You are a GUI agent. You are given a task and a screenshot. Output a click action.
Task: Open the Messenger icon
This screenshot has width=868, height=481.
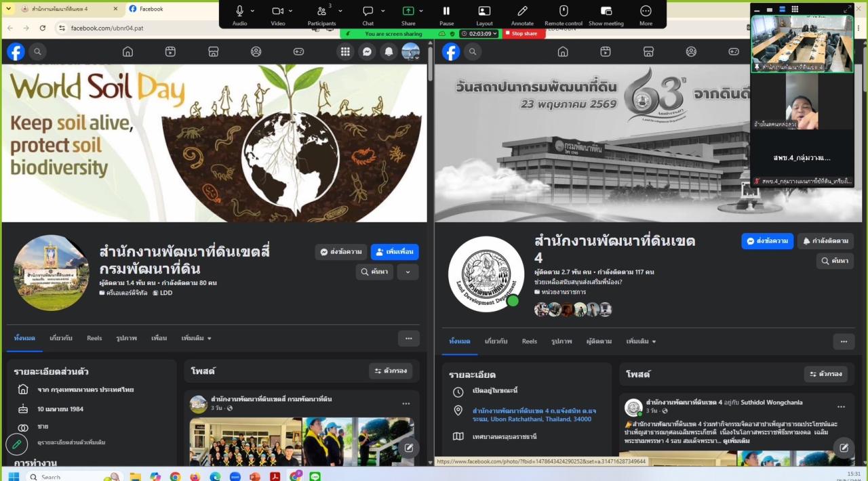pos(367,51)
